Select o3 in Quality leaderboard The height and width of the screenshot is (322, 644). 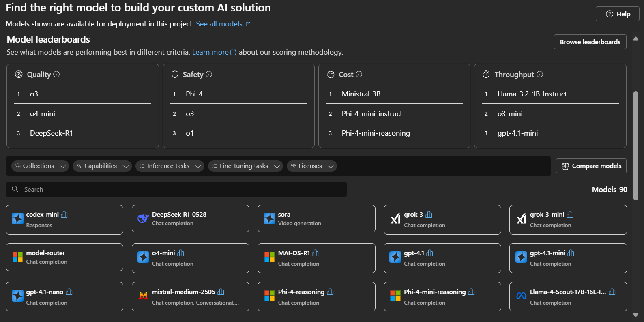point(34,94)
